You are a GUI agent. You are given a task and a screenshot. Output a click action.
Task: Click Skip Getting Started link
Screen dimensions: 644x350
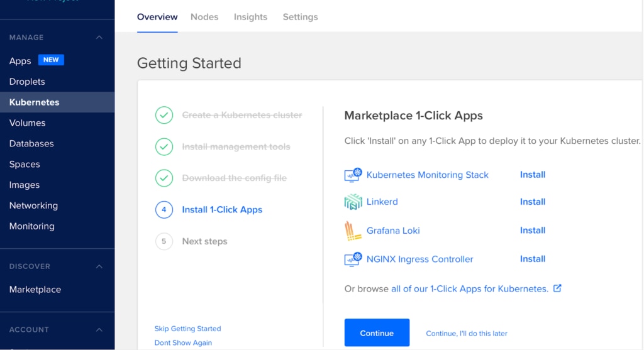tap(187, 329)
